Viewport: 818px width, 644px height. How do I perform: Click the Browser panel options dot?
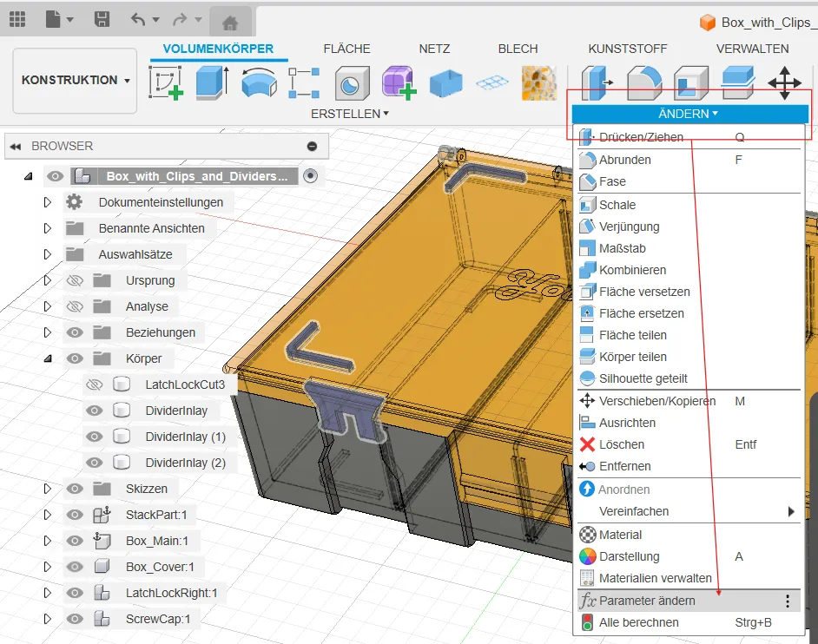[x=312, y=147]
